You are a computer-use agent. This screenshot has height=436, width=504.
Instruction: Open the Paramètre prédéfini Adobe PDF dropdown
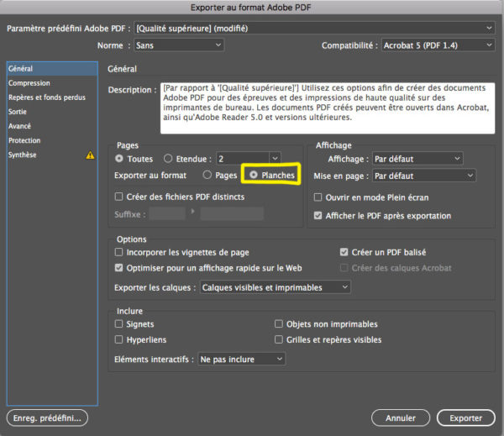312,28
